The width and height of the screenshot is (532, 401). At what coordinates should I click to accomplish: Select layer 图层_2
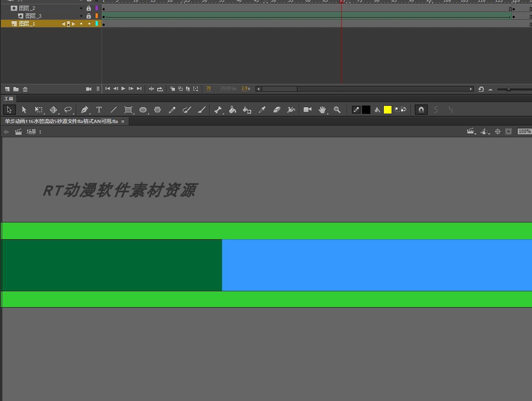point(27,8)
